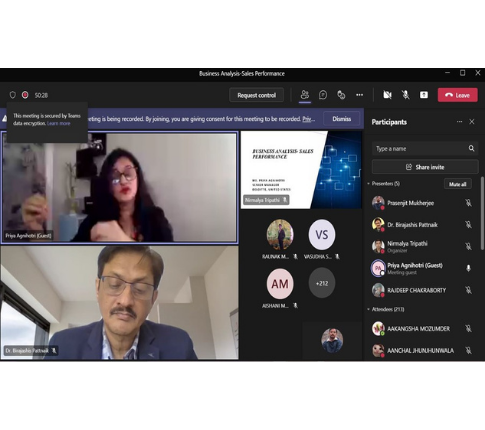This screenshot has width=485, height=430.
Task: Click Prasenjit Mukherjee's muted mic icon
Action: tap(468, 203)
